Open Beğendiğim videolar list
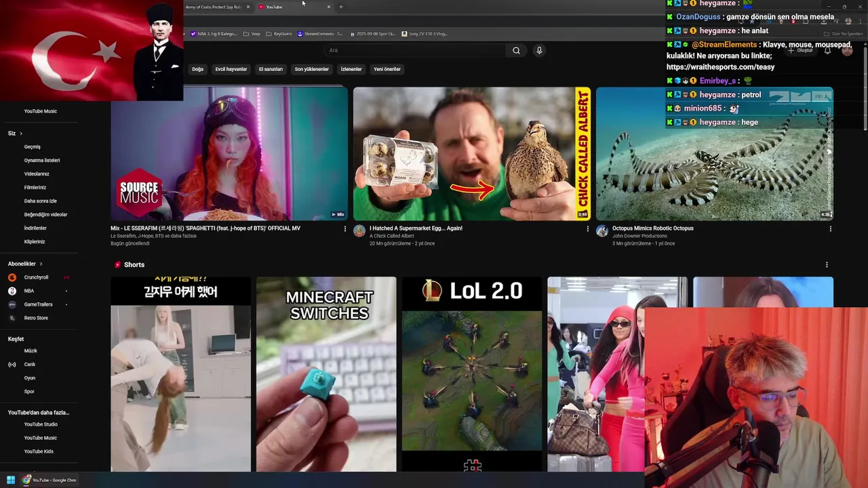Screen dimensions: 868x488 (x=45, y=215)
